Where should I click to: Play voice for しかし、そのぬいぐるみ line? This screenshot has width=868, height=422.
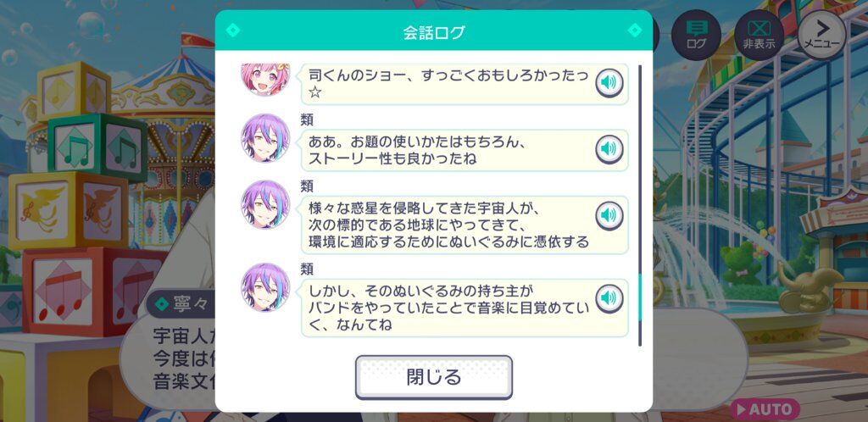[x=609, y=298]
